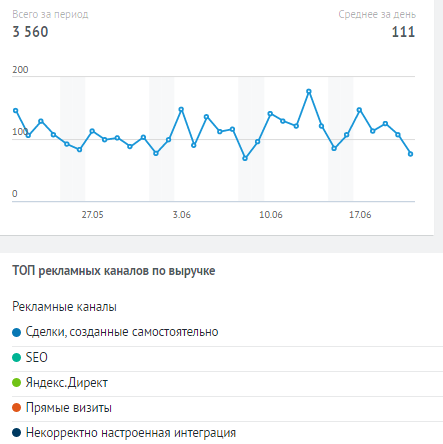Click the 27.05 date axis label
Image resolution: width=443 pixels, height=444 pixels.
coord(92,215)
